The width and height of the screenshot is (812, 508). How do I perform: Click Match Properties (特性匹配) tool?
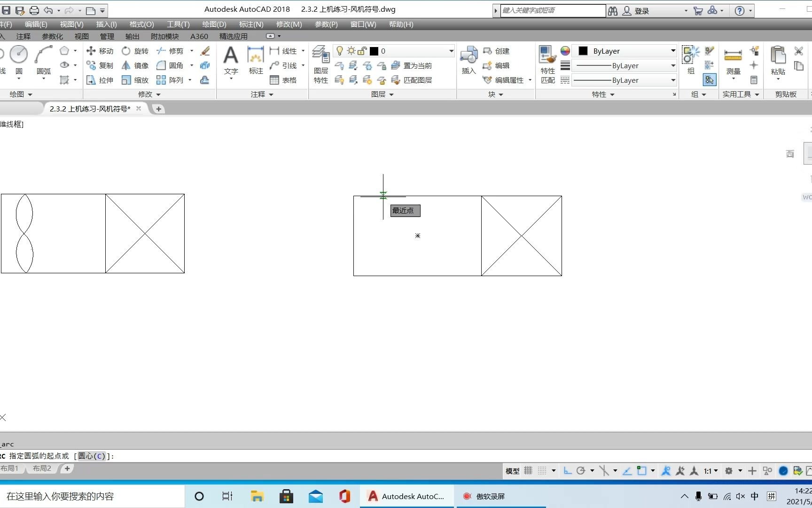(x=548, y=65)
